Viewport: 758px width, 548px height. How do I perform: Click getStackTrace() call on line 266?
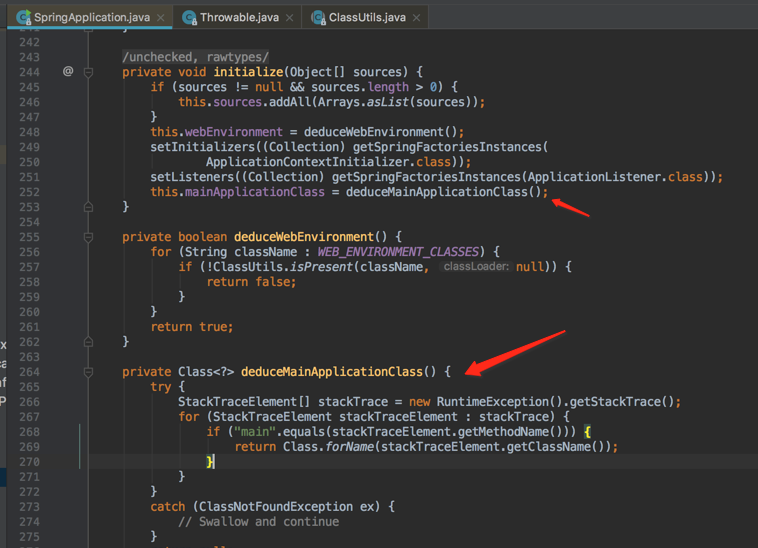(x=621, y=402)
